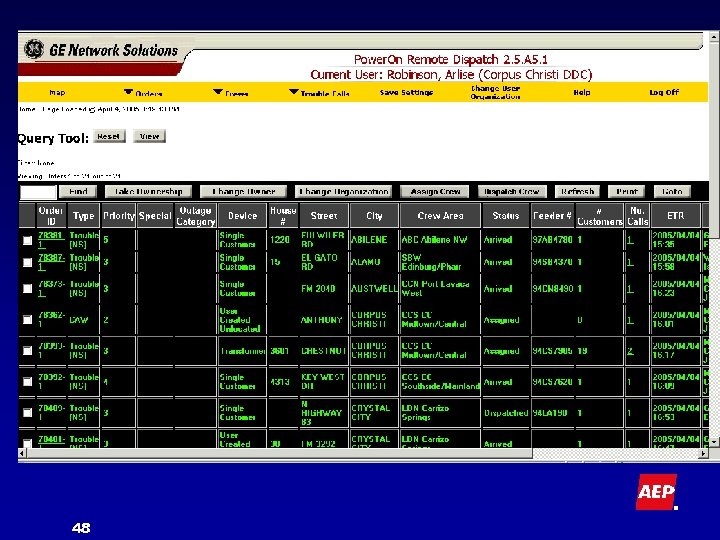Open order link 78387-1
The width and height of the screenshot is (720, 540).
tap(51, 262)
